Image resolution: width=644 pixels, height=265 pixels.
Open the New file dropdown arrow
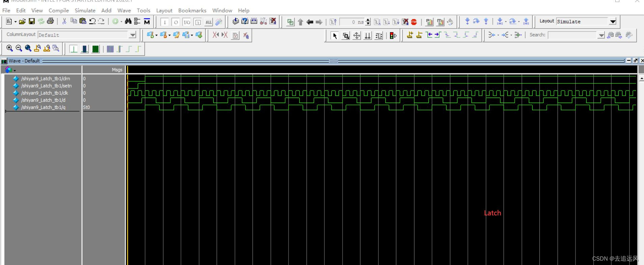(16, 22)
